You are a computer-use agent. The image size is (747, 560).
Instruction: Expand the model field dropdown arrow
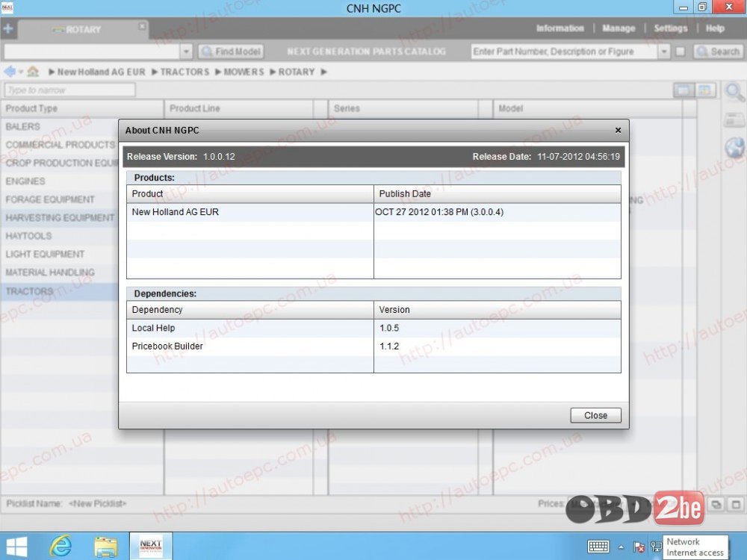[x=186, y=52]
